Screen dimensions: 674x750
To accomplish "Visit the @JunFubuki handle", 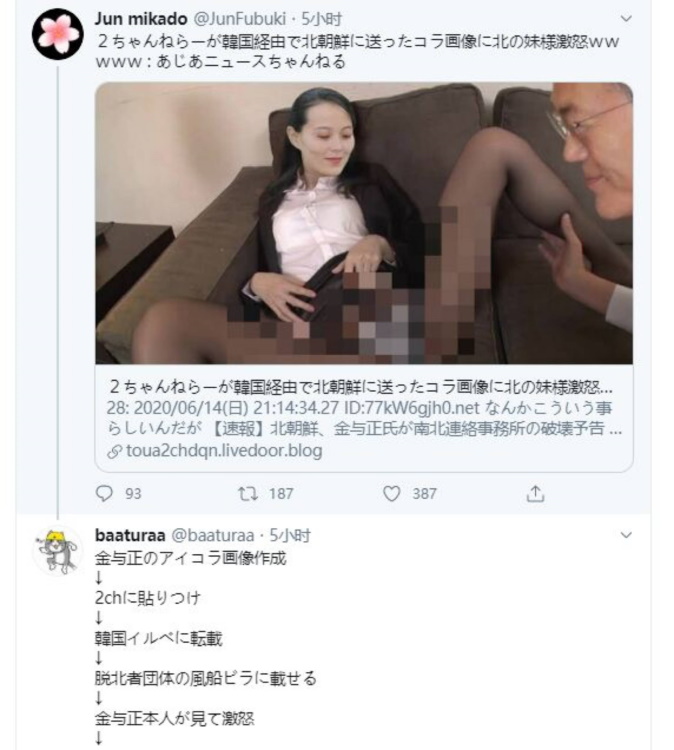I will [x=240, y=19].
